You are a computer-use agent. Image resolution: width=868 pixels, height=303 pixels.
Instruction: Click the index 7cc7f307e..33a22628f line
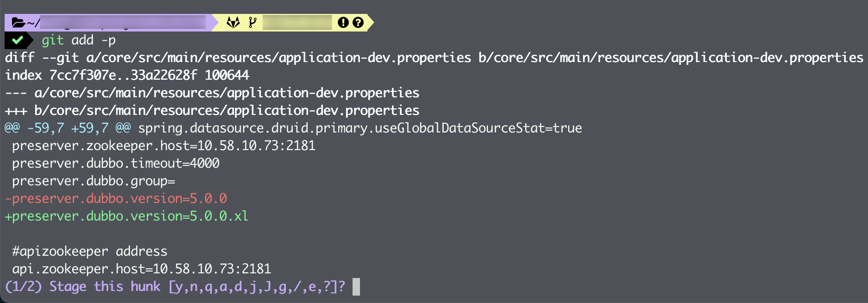[127, 75]
